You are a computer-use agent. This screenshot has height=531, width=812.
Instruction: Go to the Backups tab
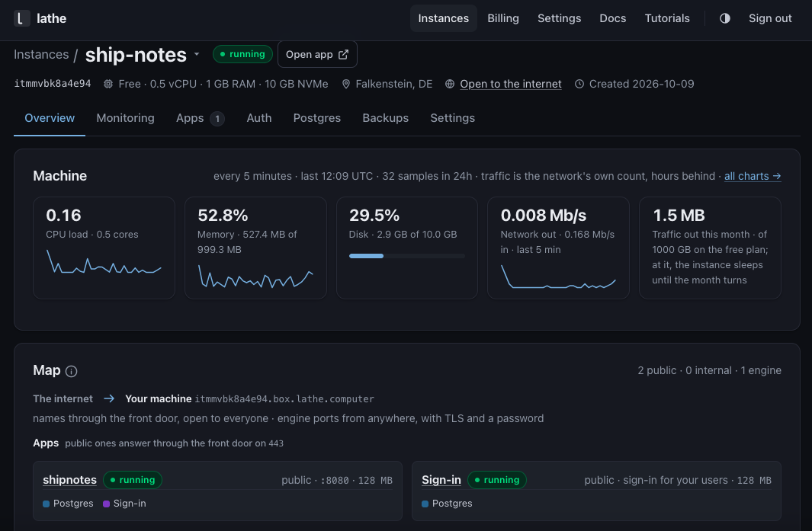point(385,118)
